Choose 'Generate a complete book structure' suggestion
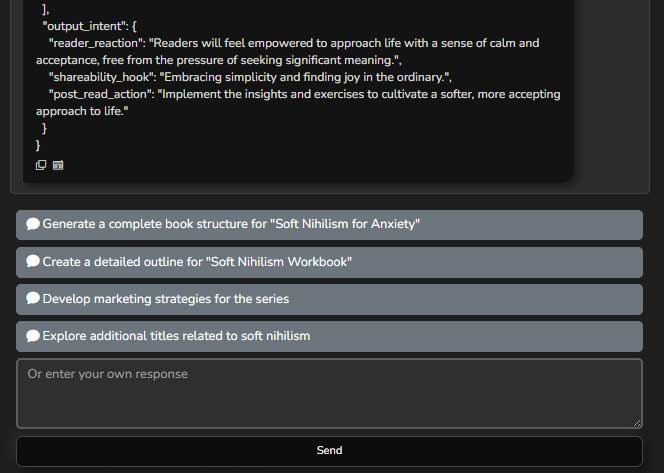The width and height of the screenshot is (664, 473). point(230,224)
